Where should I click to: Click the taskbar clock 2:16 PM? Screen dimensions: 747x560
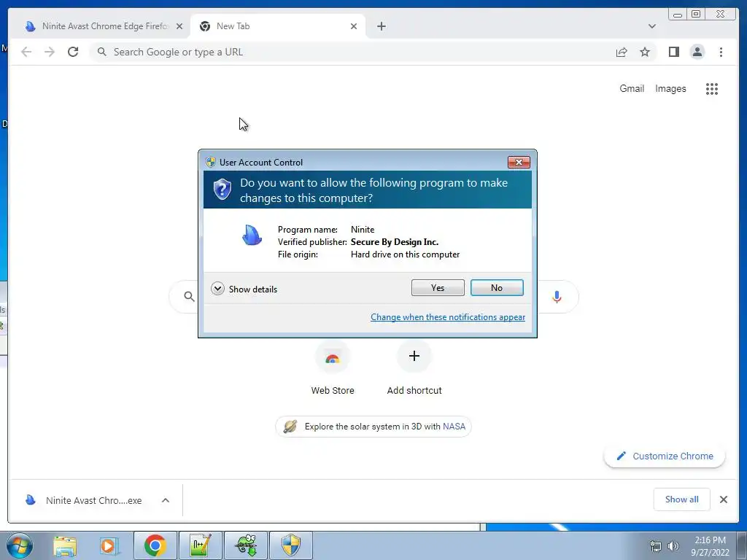(x=710, y=546)
